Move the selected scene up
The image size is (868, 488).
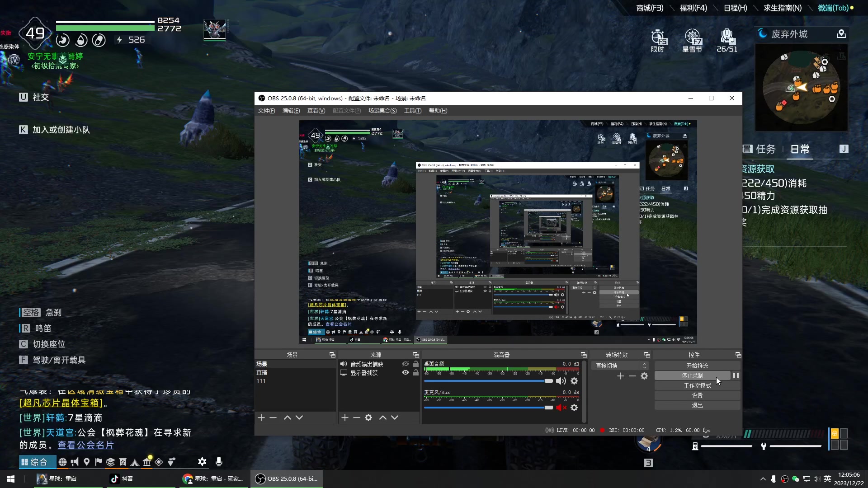pos(287,418)
